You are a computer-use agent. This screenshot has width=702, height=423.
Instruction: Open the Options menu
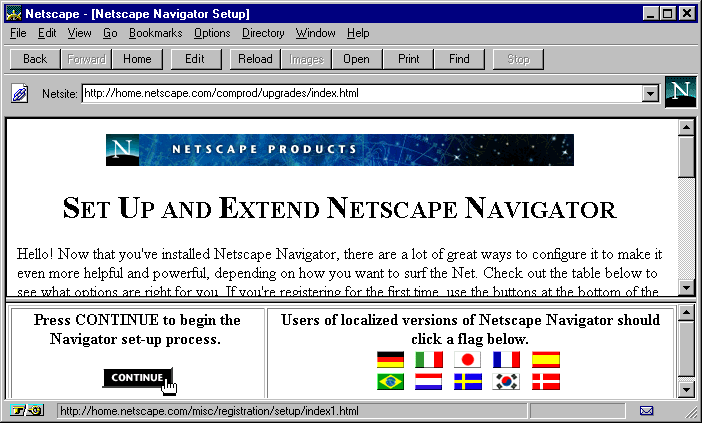tap(212, 33)
